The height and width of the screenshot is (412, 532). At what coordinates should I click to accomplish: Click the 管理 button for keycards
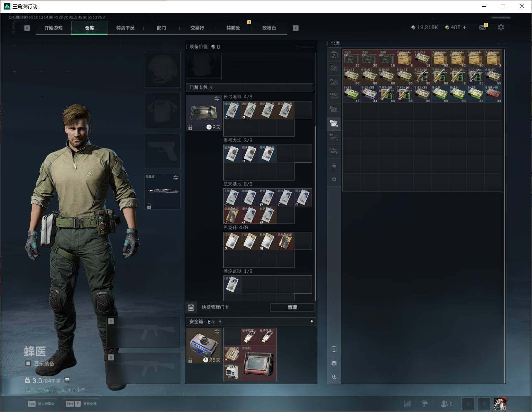tap(292, 307)
